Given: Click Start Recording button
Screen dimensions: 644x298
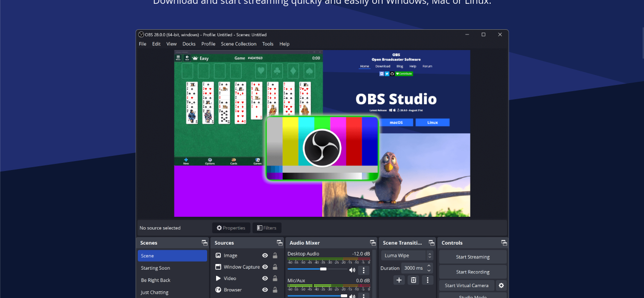Looking at the screenshot, I should [473, 272].
